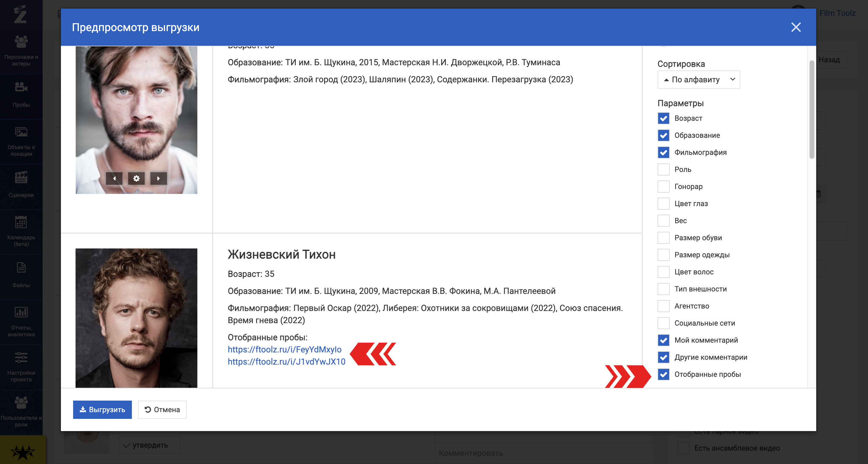Image resolution: width=868 pixels, height=464 pixels.
Task: Click the Отмена button
Action: click(162, 409)
